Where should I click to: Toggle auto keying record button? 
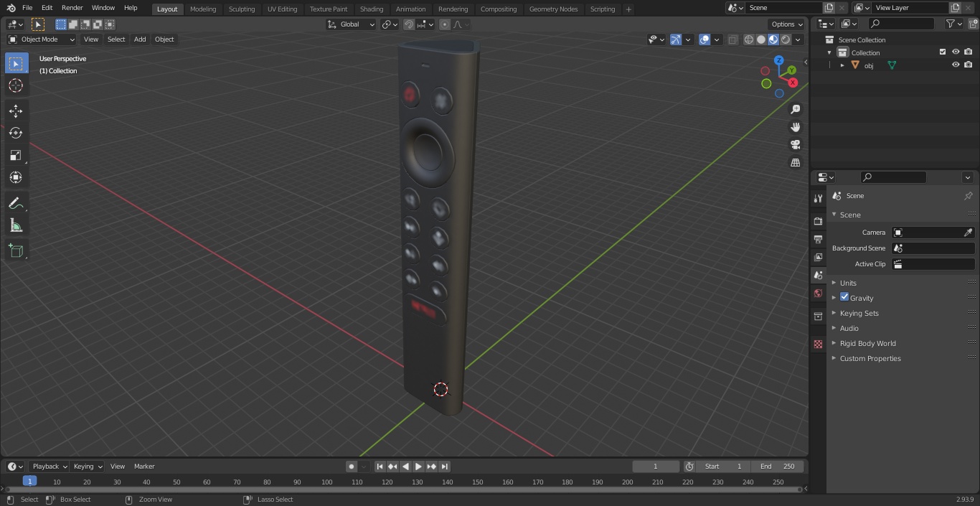click(x=352, y=467)
